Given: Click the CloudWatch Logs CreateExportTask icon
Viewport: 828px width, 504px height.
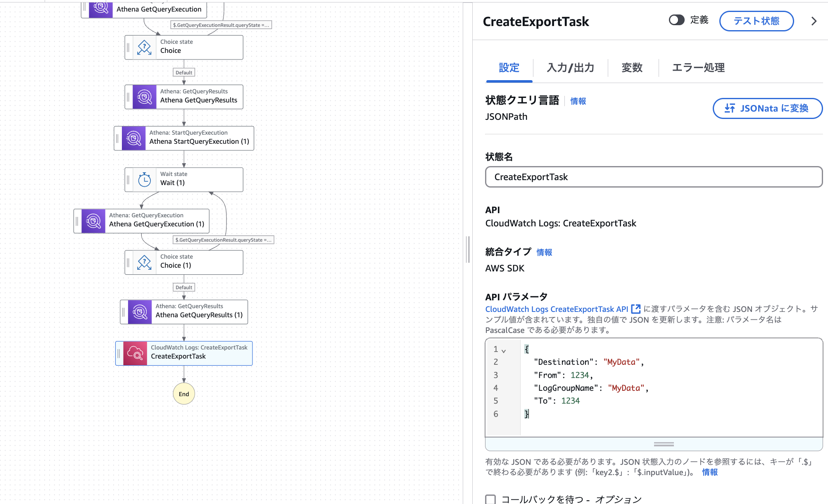Looking at the screenshot, I should (135, 353).
